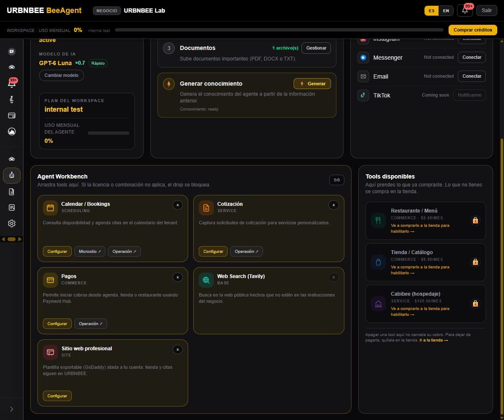Open Operación on Pagos card
The width and height of the screenshot is (504, 420).
point(91,323)
